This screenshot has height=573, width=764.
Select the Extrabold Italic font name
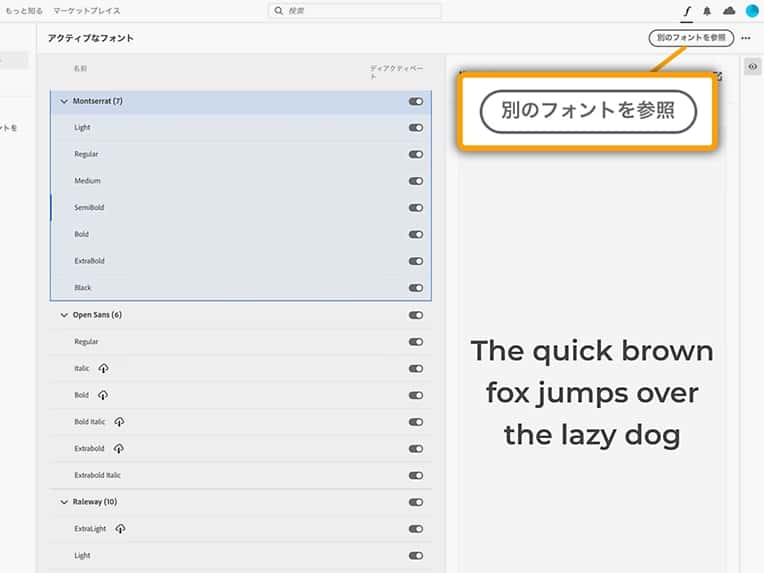pos(97,476)
